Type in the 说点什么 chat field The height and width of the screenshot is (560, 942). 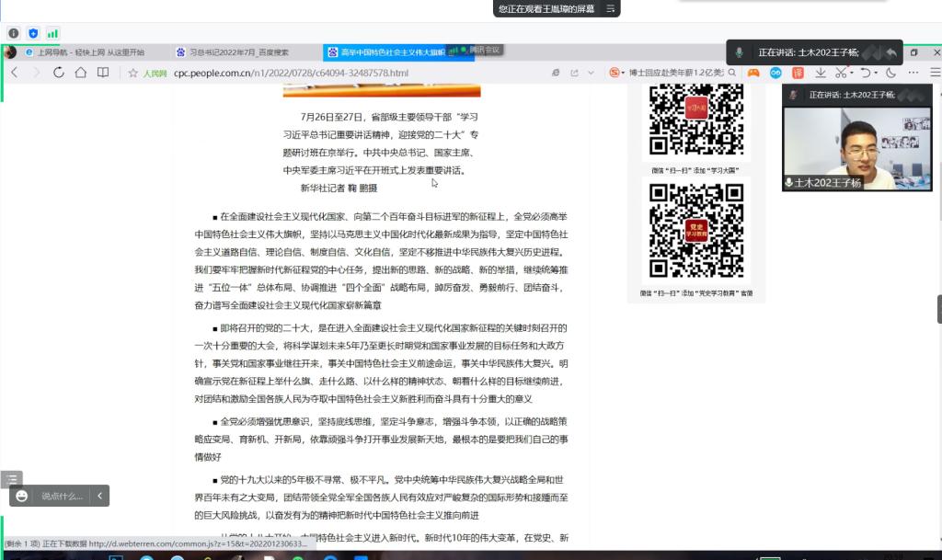click(62, 496)
